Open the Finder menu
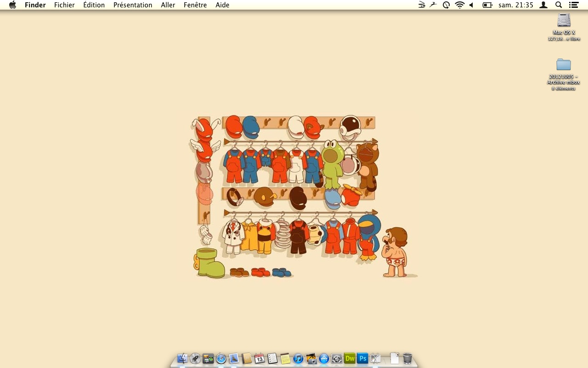Screen dimensions: 588x368 (35, 5)
